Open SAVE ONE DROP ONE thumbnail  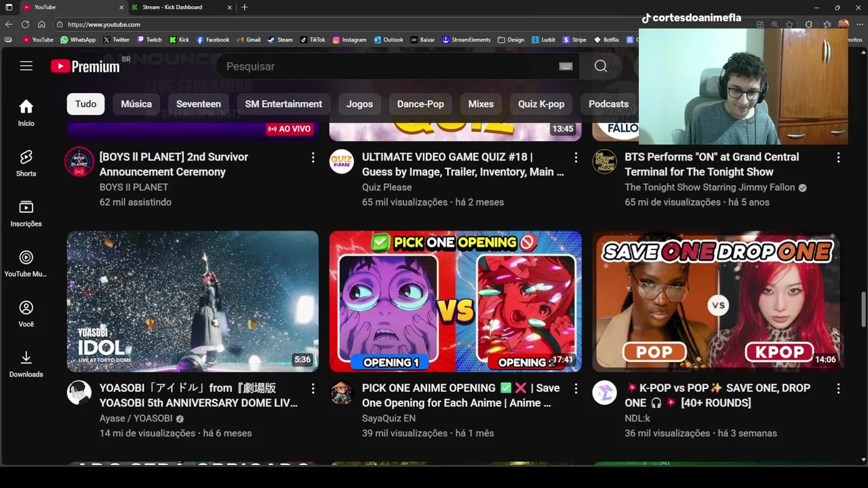click(x=717, y=302)
